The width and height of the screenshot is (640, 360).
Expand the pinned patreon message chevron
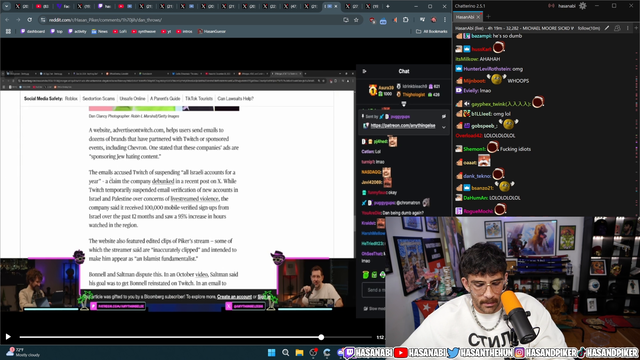tap(444, 127)
